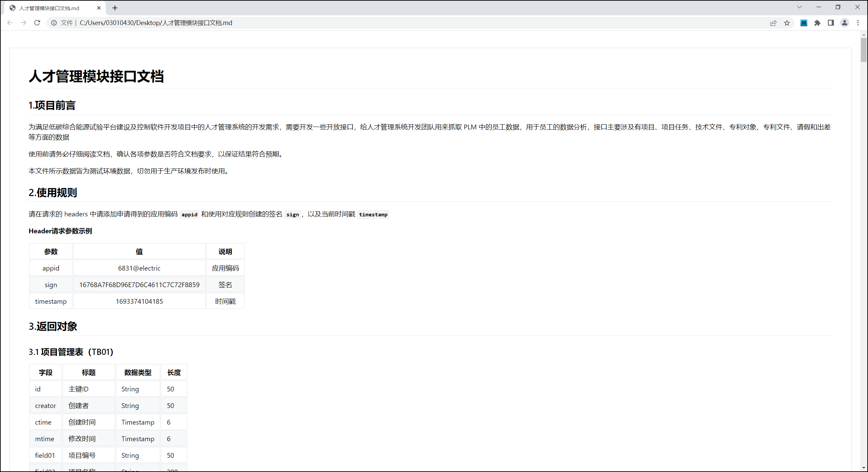Click the 1.项目前言 heading
The image size is (868, 472).
[52, 105]
